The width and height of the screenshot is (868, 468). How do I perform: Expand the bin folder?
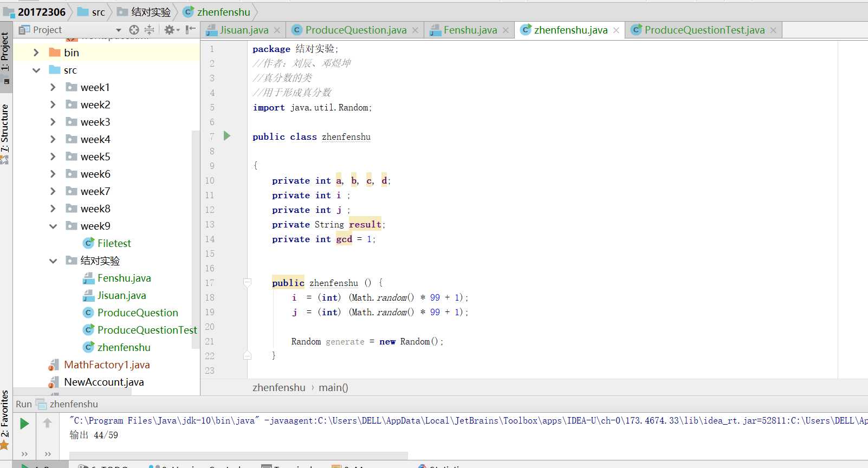click(x=36, y=53)
